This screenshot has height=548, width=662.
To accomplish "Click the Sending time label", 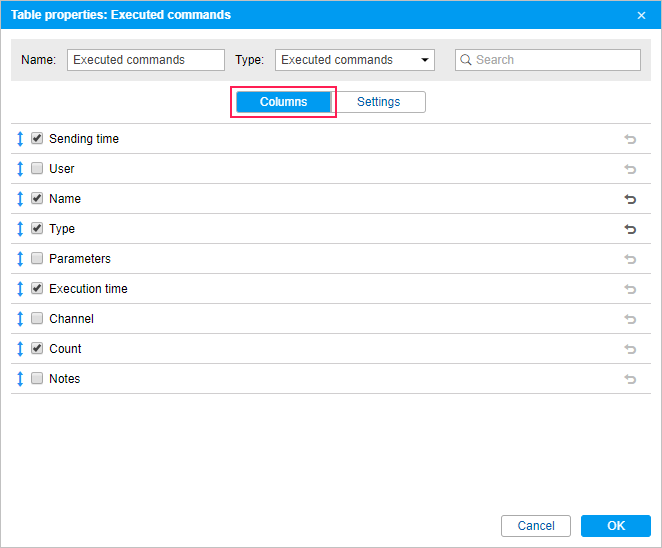I will pyautogui.click(x=84, y=138).
